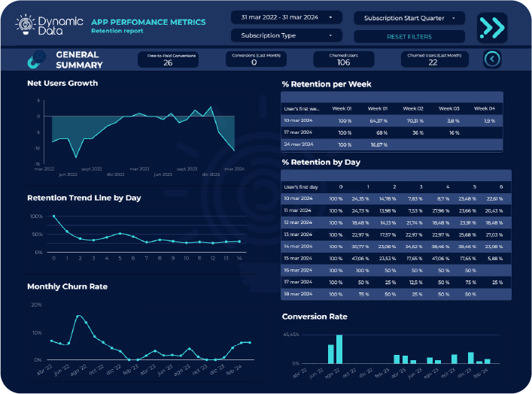
Task: Click the circular back arrow icon
Action: pyautogui.click(x=491, y=59)
